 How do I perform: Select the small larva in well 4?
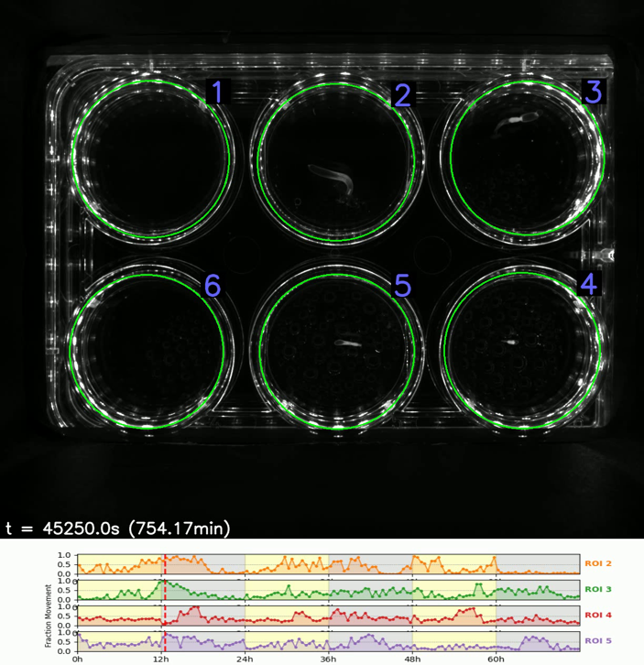(509, 342)
